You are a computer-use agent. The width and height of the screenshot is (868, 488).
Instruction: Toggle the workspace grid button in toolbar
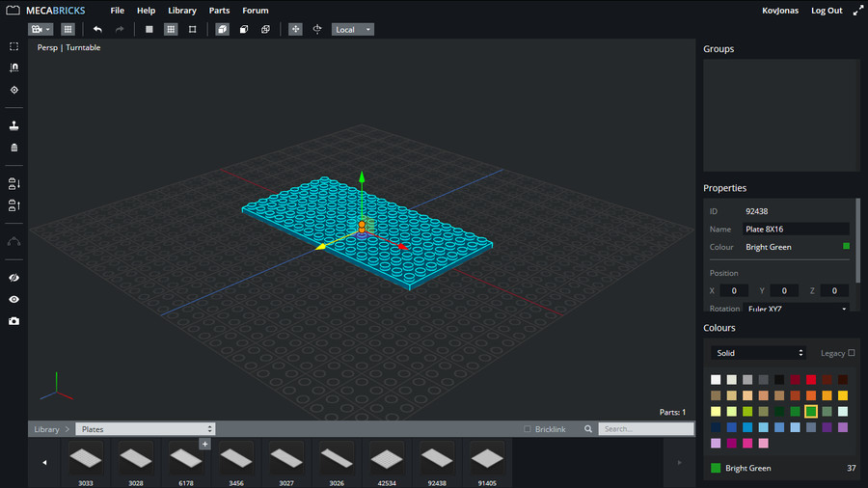(68, 29)
